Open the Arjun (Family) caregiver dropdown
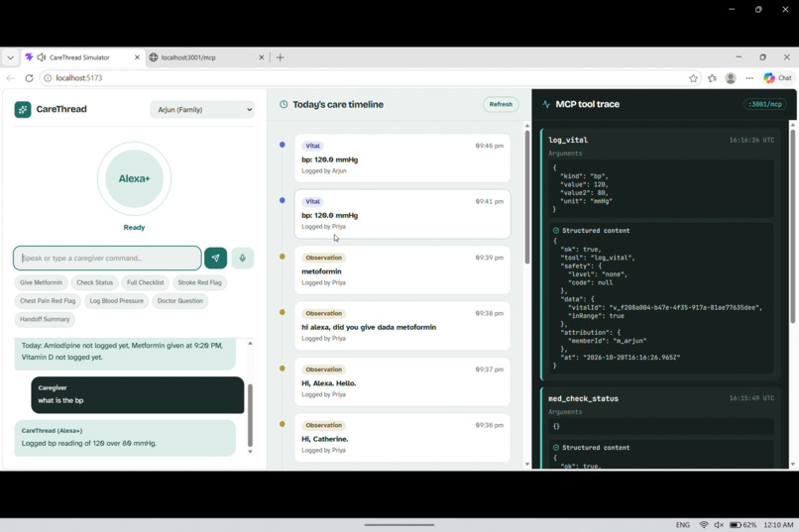 point(202,109)
